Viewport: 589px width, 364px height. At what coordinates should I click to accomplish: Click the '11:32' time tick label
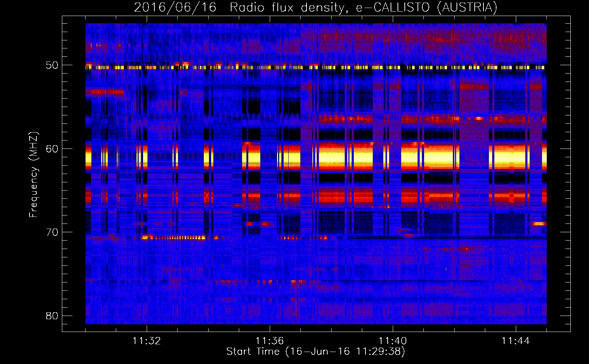(x=147, y=341)
